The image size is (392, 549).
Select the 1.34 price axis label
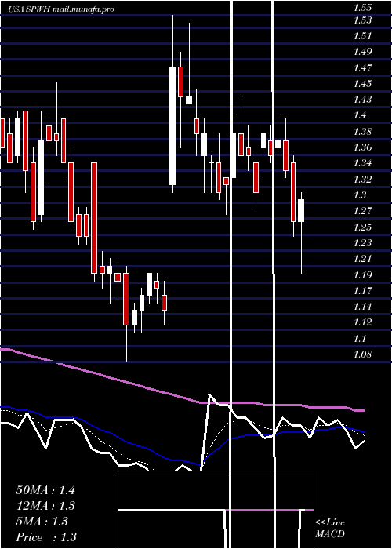362,163
